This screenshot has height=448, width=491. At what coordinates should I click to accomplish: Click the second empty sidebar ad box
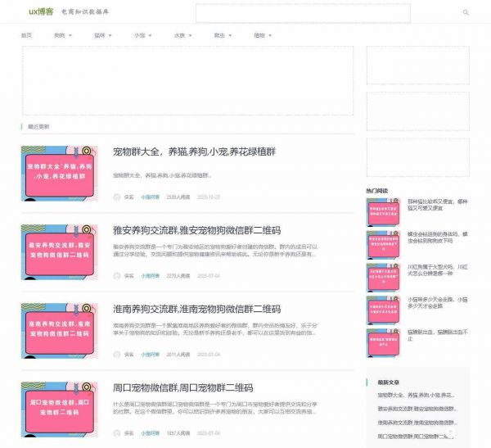pyautogui.click(x=418, y=111)
